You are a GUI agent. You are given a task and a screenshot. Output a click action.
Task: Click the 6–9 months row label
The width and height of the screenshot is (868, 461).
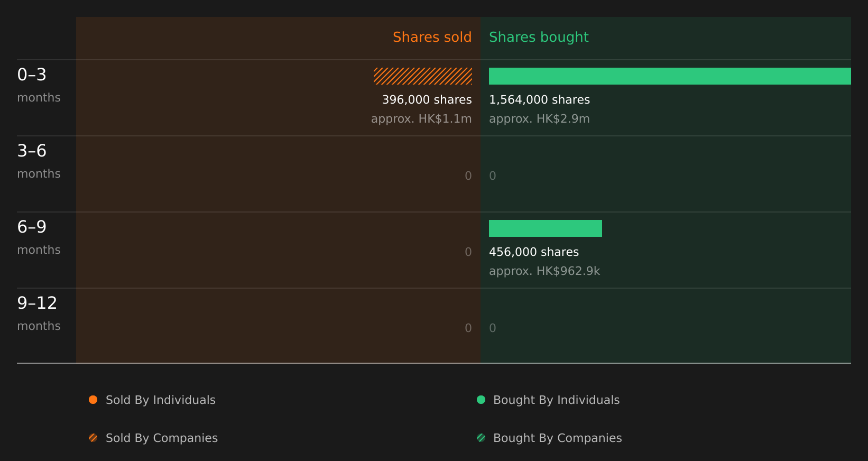[x=39, y=237]
